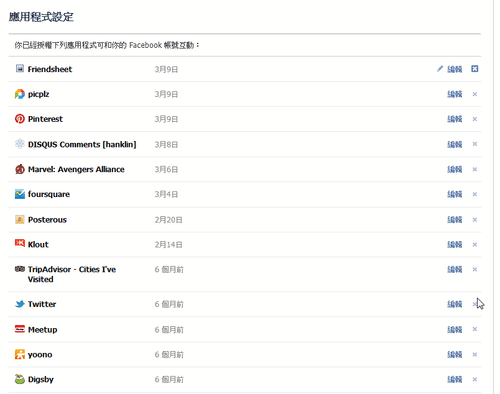The height and width of the screenshot is (394, 500).
Task: Edit the Twitter app settings
Action: [455, 304]
